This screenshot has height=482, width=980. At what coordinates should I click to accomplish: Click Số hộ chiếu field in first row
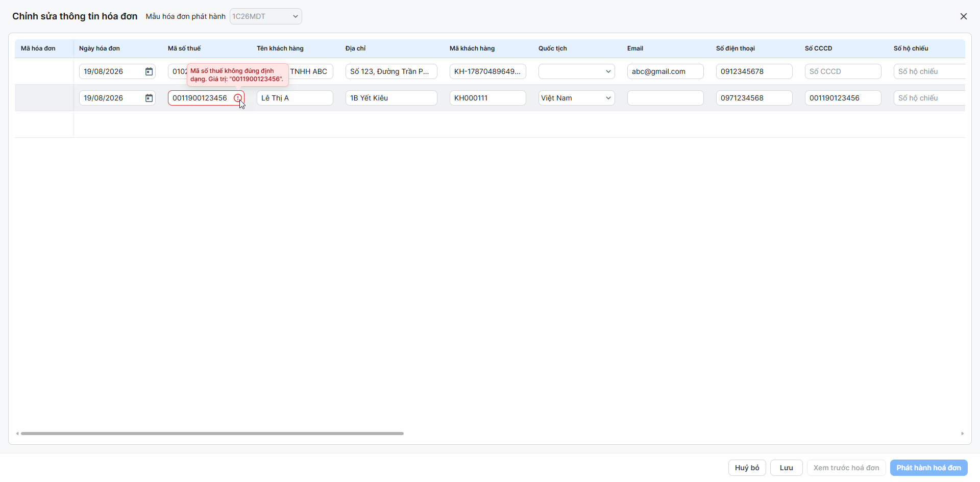pos(929,71)
